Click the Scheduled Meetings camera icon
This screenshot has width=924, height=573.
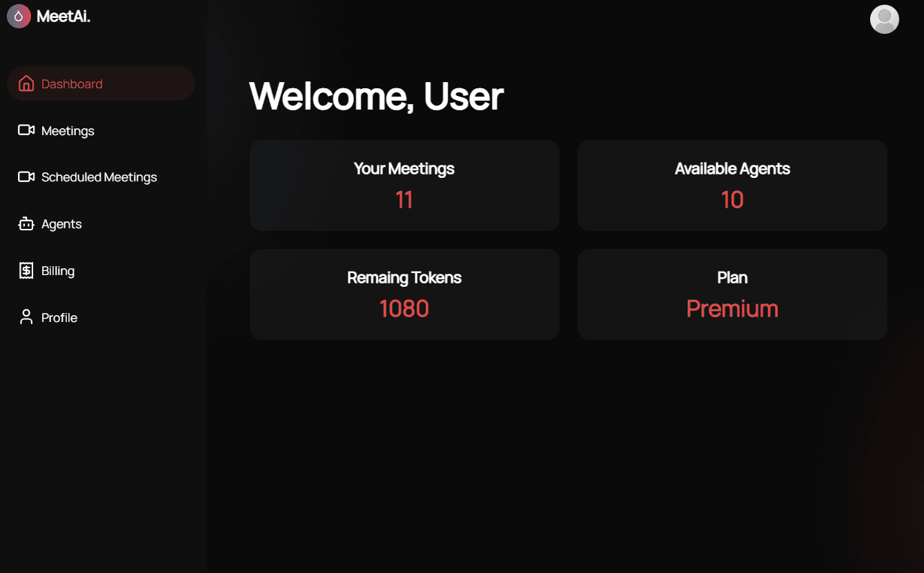pyautogui.click(x=26, y=177)
